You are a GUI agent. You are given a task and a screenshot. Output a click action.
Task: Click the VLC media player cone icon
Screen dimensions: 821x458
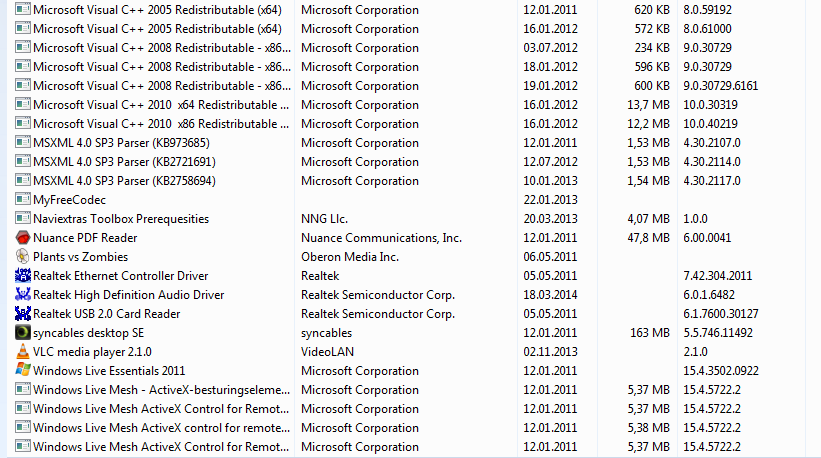pyautogui.click(x=23, y=351)
